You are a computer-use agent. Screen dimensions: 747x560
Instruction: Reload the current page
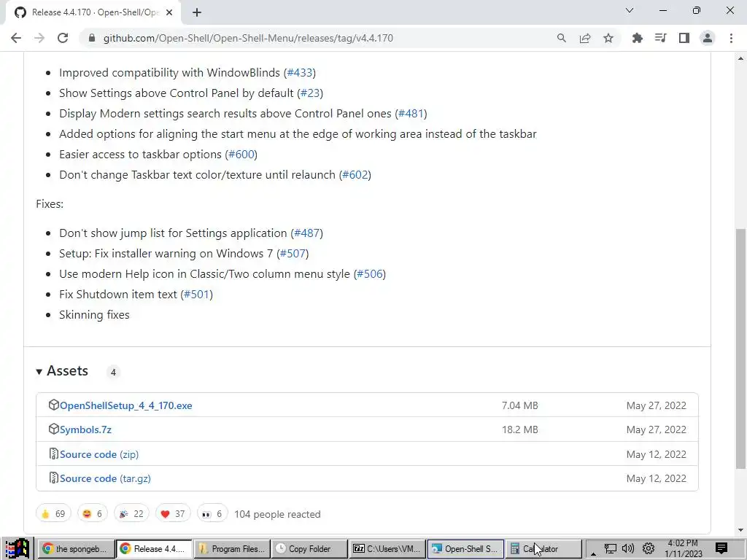(63, 38)
